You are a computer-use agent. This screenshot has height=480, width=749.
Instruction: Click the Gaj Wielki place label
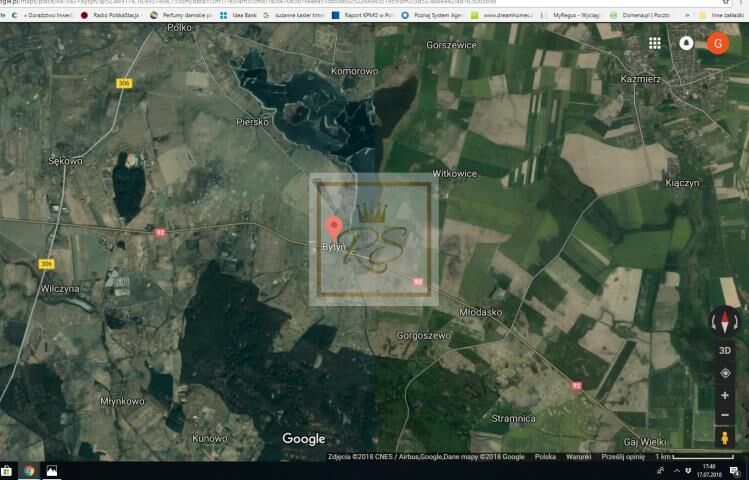pyautogui.click(x=645, y=442)
